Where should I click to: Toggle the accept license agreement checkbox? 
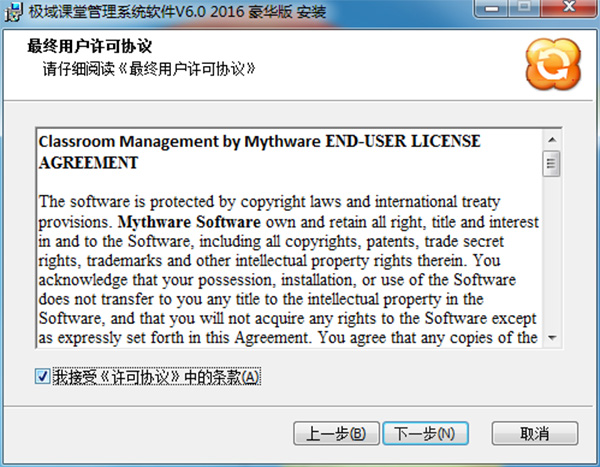[42, 377]
